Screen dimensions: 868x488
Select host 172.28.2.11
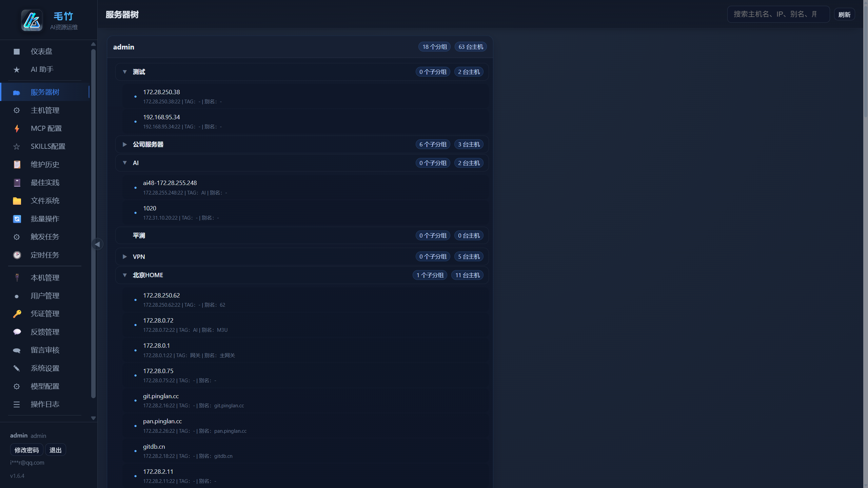point(305,476)
